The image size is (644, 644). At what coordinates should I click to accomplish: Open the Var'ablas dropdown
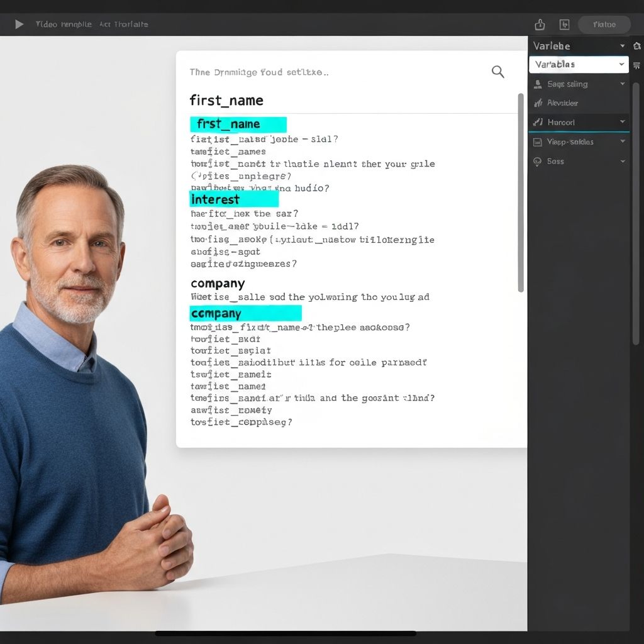point(579,65)
